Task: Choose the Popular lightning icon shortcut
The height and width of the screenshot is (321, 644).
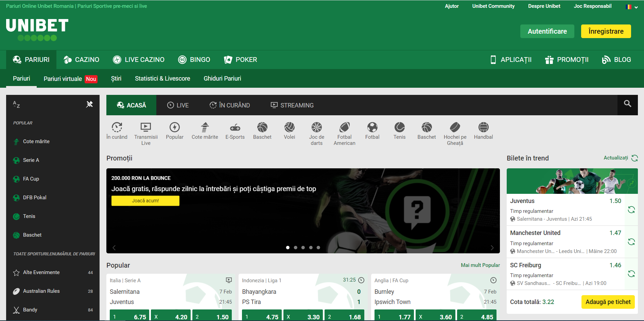Action: coord(175,127)
